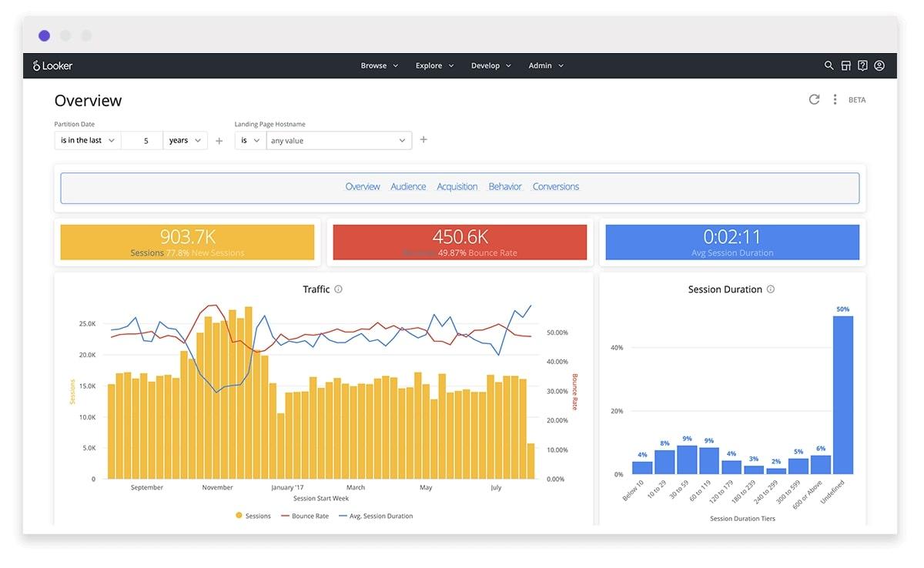This screenshot has width=924, height=568.
Task: Add another Partition Date filter condition
Action: pyautogui.click(x=219, y=141)
